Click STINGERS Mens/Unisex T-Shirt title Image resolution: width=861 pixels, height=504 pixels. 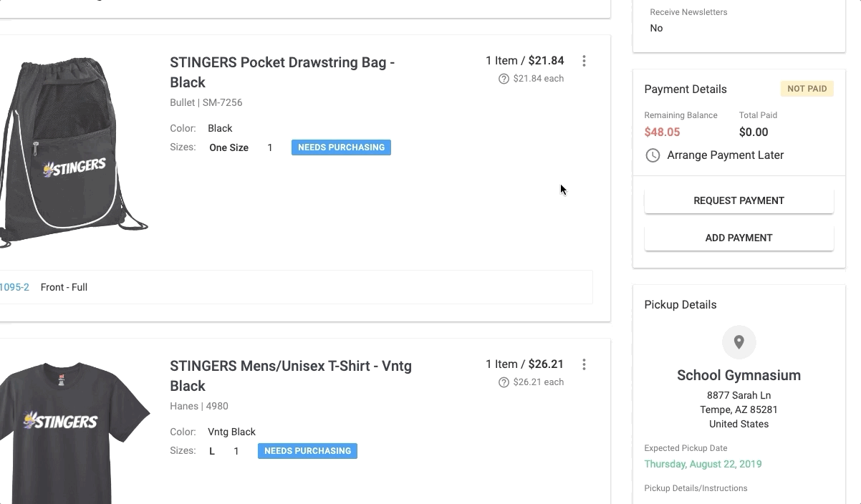point(290,376)
